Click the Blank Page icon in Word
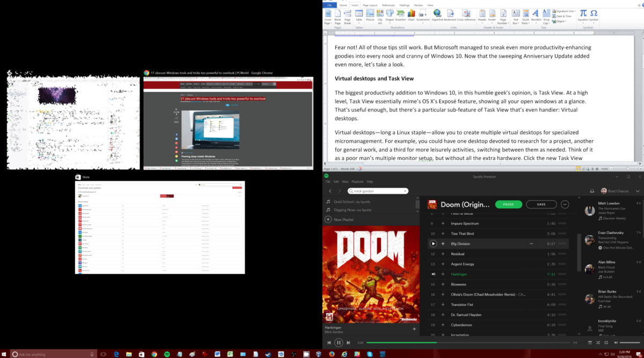This screenshot has width=644, height=358. [x=338, y=17]
